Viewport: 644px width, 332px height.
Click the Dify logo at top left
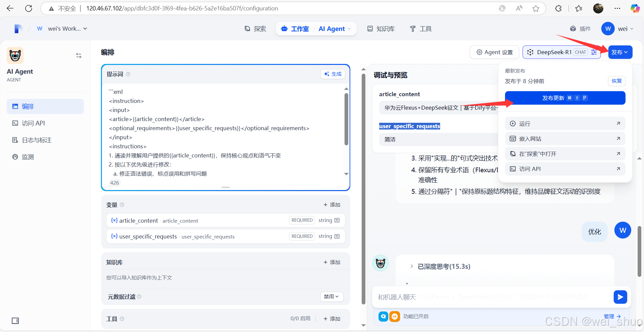click(18, 29)
